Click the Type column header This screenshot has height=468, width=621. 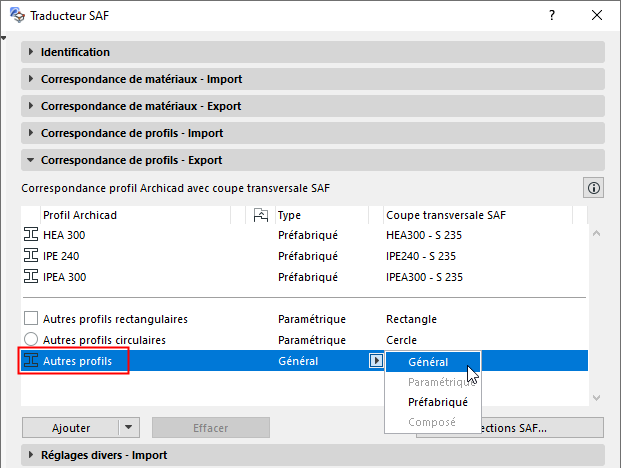(x=322, y=215)
